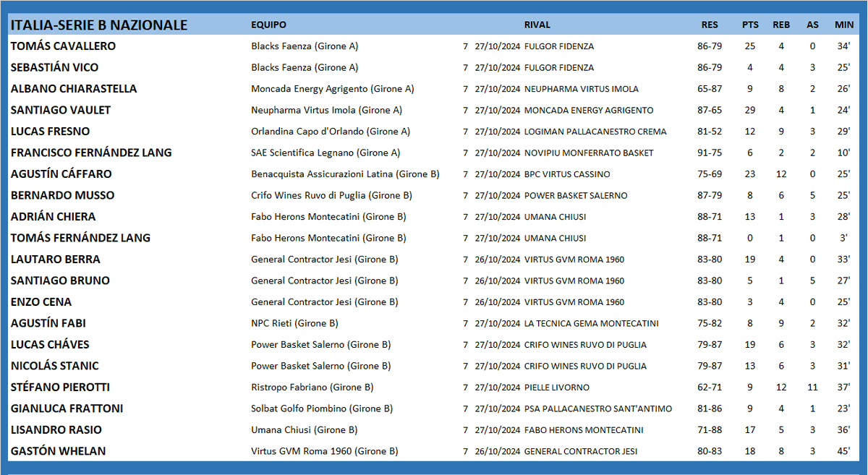Select player name FRANCISCO FERNÁNDEZ LANG
This screenshot has height=475, width=868.
pos(91,153)
